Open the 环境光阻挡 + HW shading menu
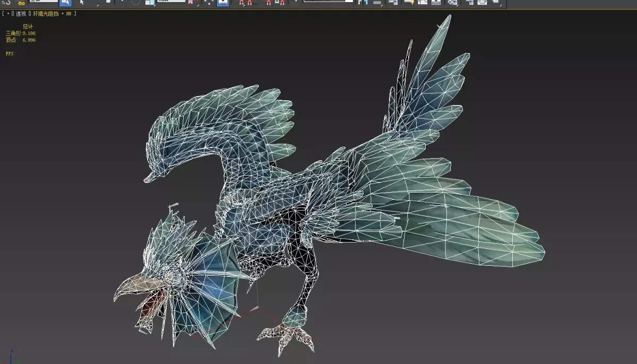 52,13
